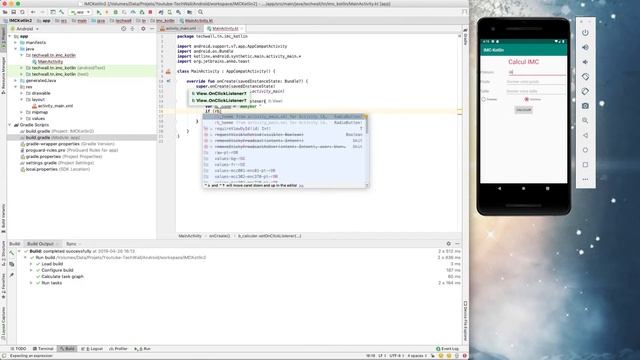Expand Run tasks entry
This screenshot has height=360, width=640.
tap(31, 283)
